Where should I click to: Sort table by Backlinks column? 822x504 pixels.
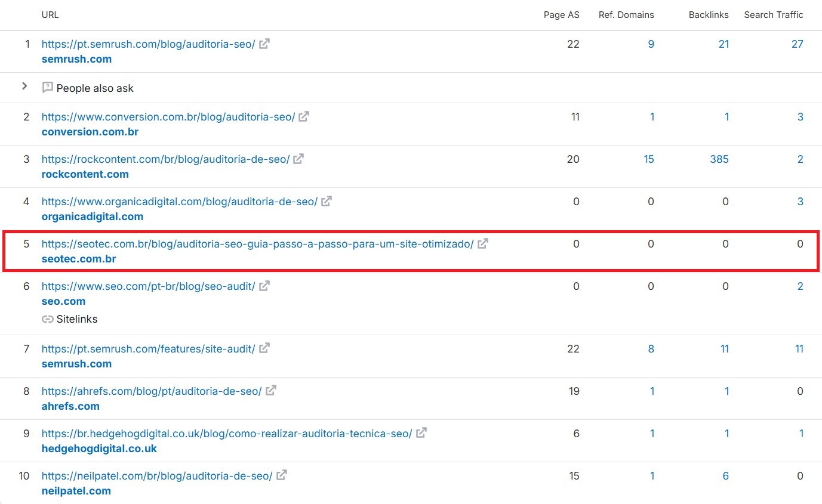pos(709,15)
